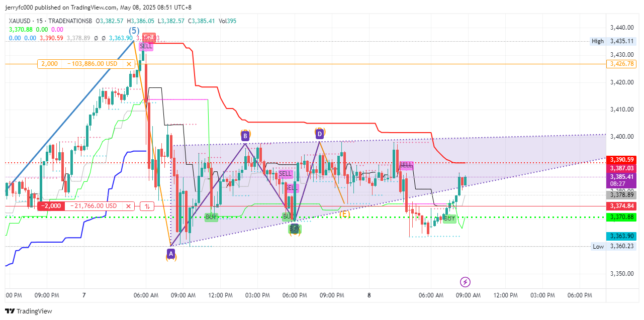Click the orange 3,426.78 price axis label

pyautogui.click(x=621, y=64)
